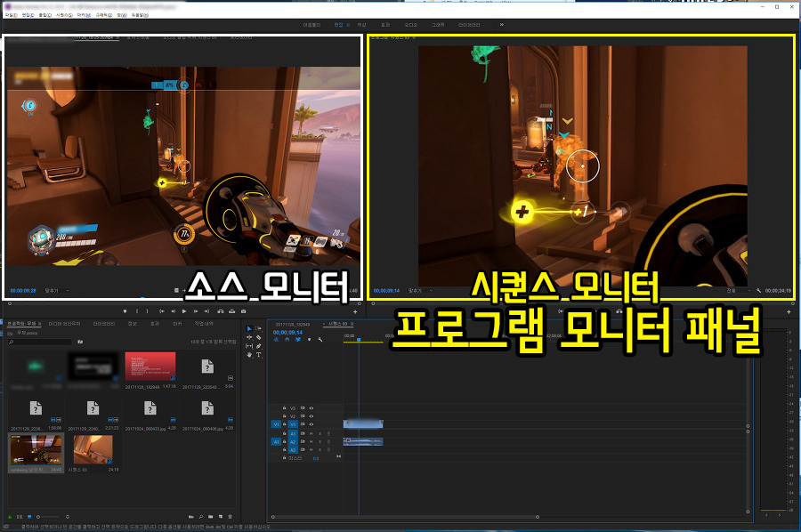Expand workspace overflow chevron

pos(502,25)
